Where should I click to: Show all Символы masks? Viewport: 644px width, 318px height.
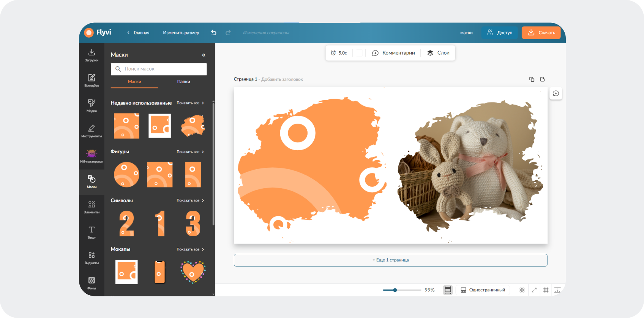190,200
